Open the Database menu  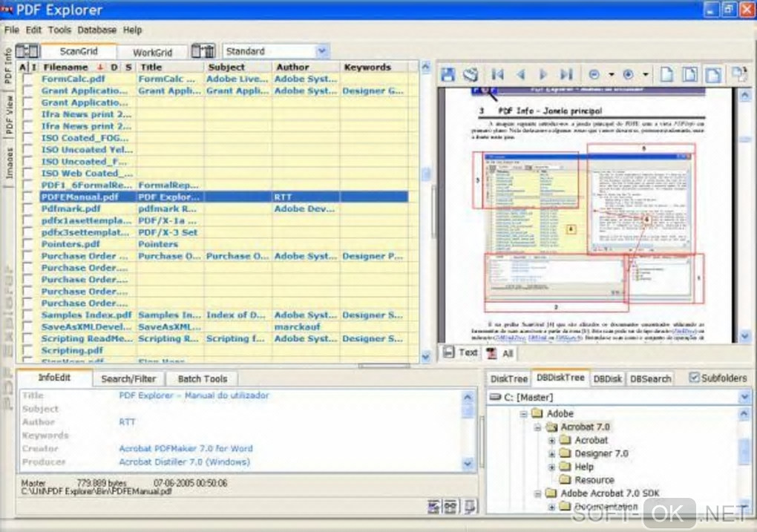96,30
